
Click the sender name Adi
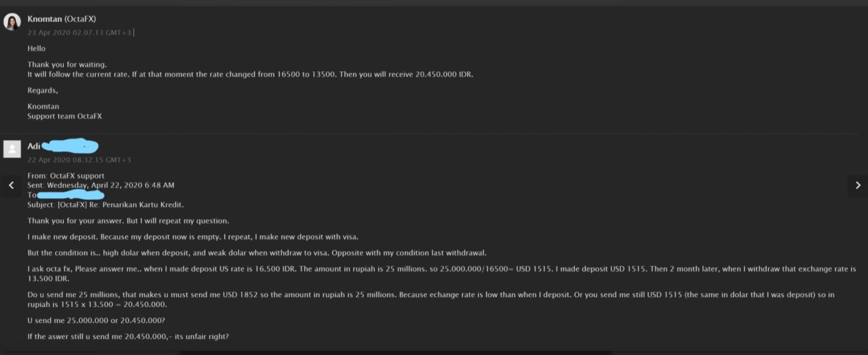(x=33, y=146)
